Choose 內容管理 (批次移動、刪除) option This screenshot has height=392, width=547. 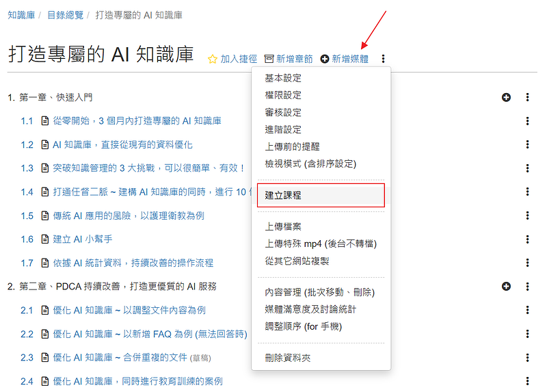click(x=319, y=292)
